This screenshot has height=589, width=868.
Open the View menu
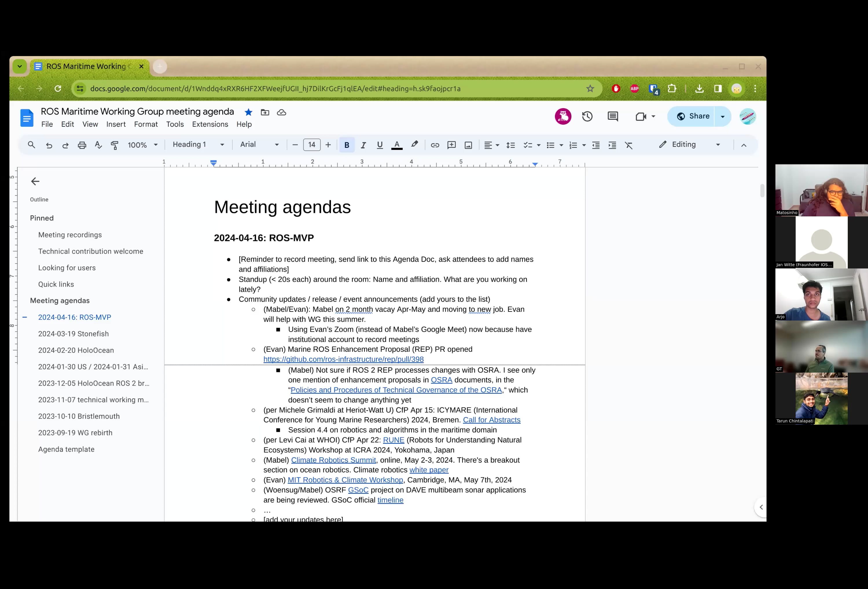(x=90, y=124)
